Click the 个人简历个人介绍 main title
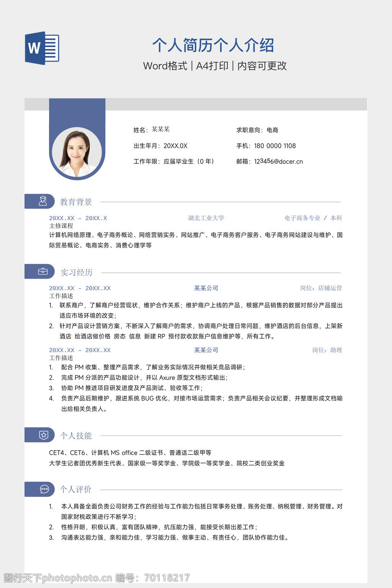This screenshot has height=588, width=392. pos(213,45)
